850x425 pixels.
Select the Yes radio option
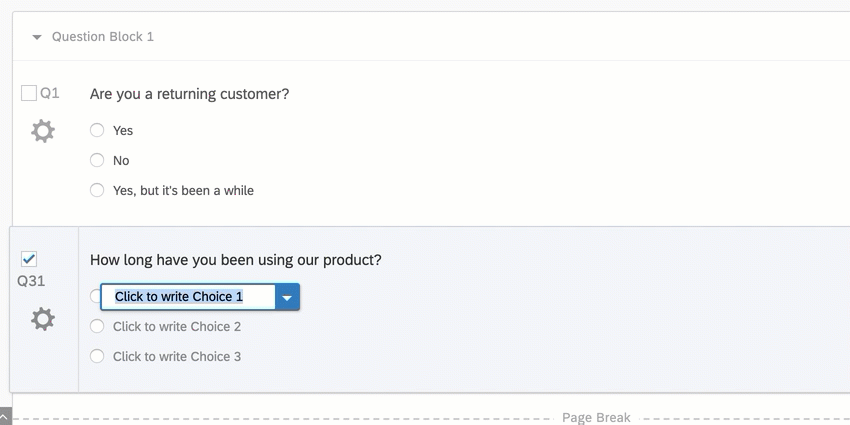(97, 130)
